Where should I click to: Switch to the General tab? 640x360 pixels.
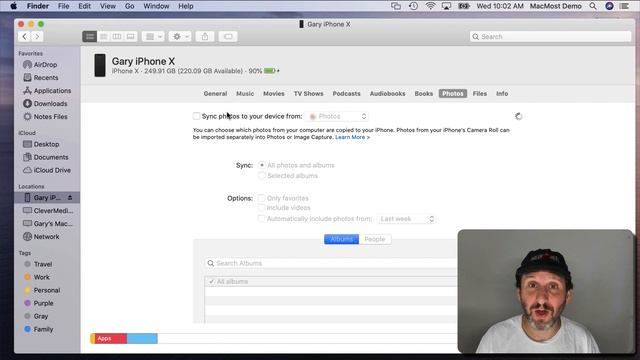coord(215,93)
